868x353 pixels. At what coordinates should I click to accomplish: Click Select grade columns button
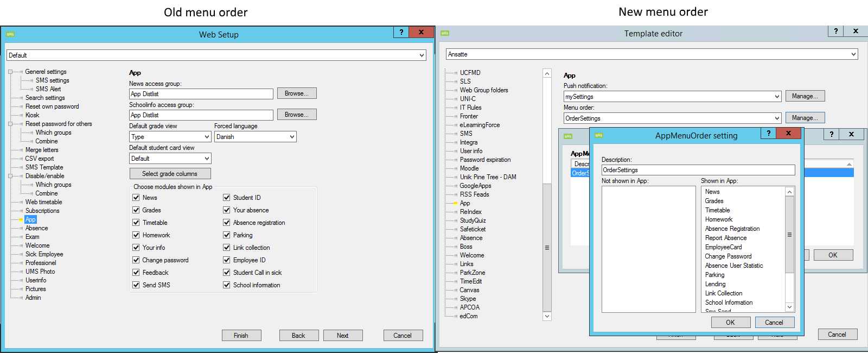coord(170,174)
